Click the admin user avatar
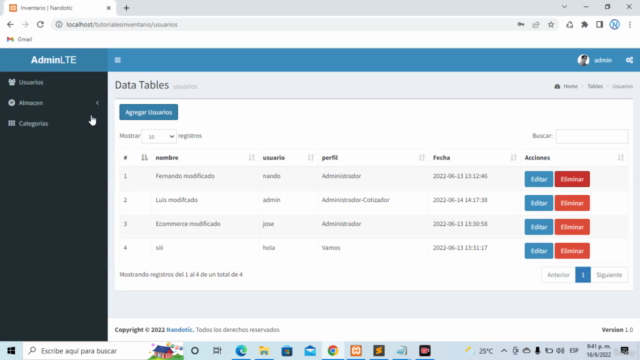This screenshot has height=360, width=640. [583, 60]
